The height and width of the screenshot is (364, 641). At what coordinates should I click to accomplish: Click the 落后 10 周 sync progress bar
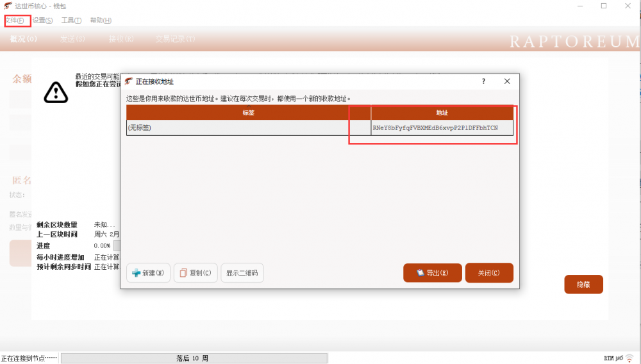pos(194,358)
